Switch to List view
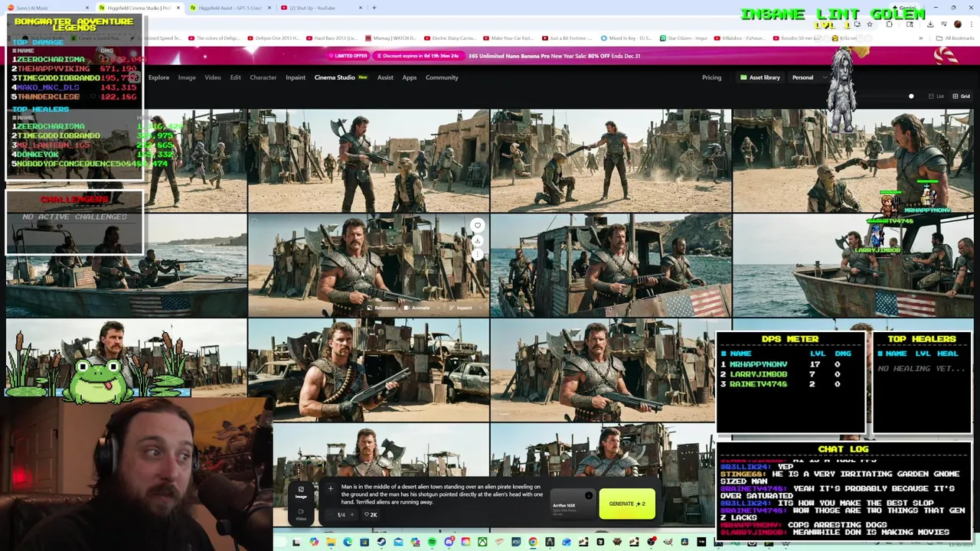 [936, 96]
